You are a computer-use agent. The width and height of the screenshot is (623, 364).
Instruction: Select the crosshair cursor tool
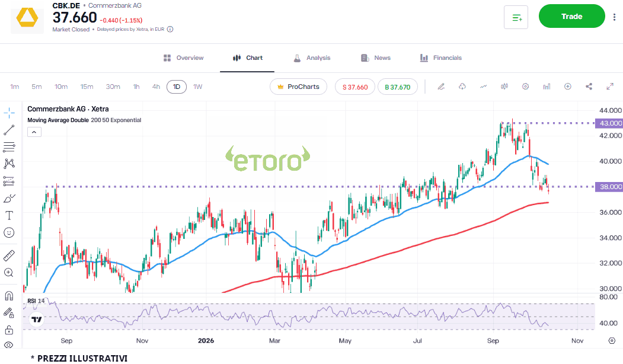[9, 113]
